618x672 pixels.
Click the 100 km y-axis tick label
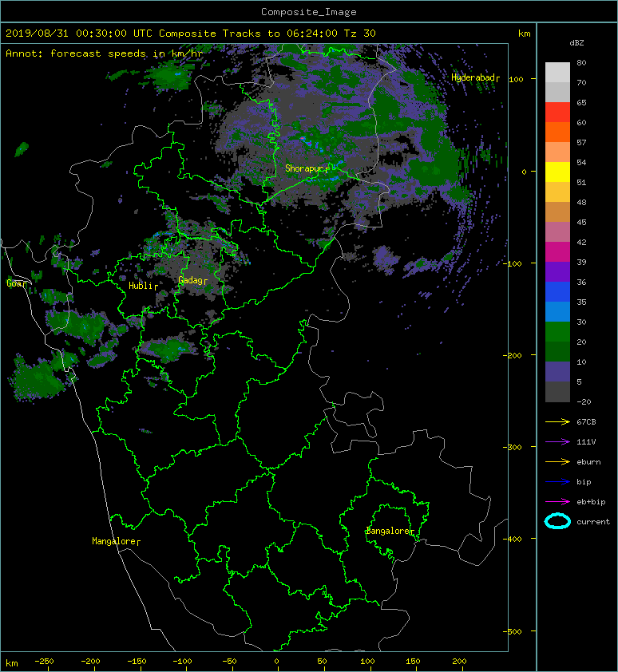(517, 79)
